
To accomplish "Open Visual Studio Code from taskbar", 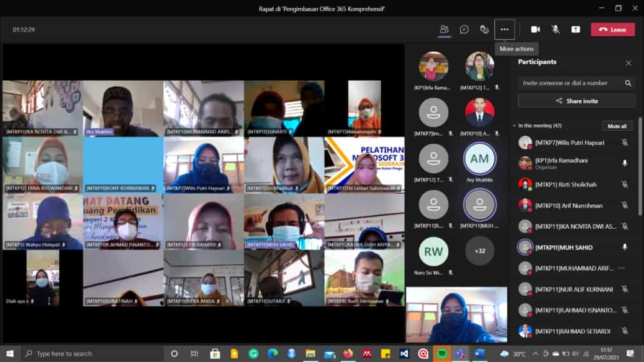I will coord(404,353).
